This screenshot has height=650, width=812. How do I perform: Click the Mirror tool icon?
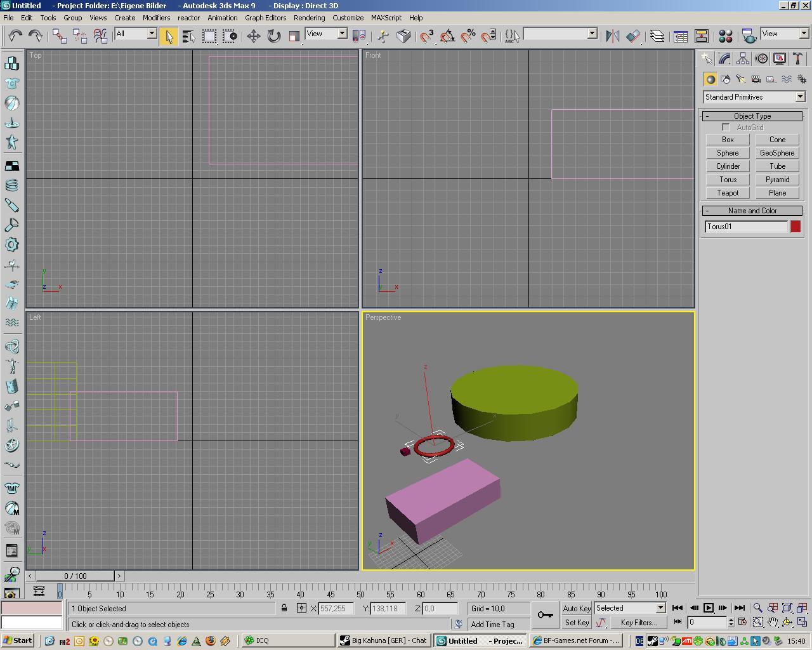(612, 36)
